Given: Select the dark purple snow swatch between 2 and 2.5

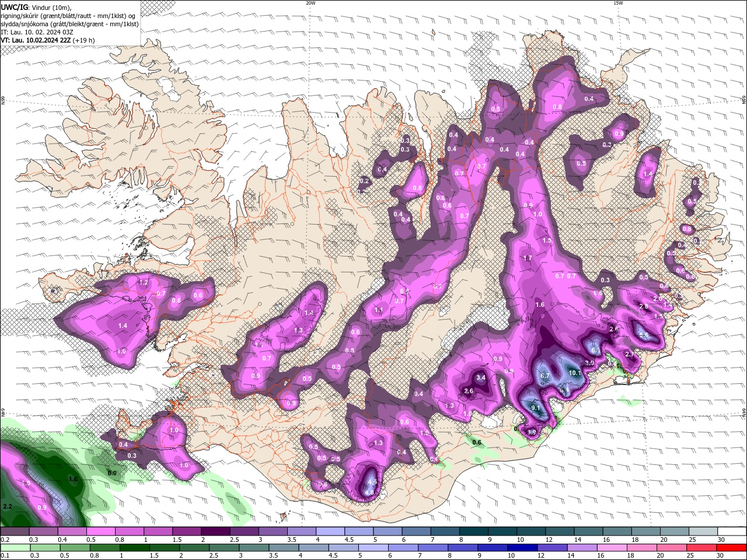Looking at the screenshot, I should (215, 531).
